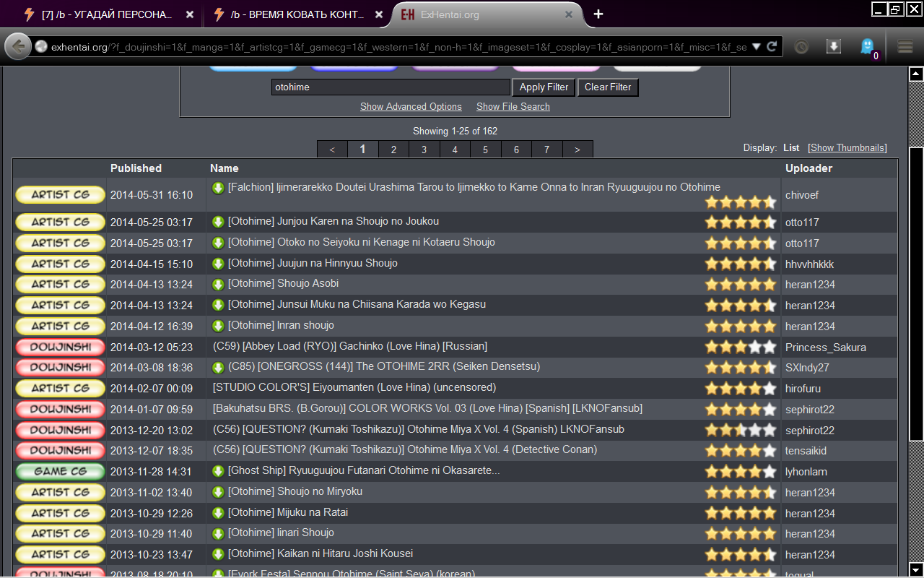The height and width of the screenshot is (578, 924).
Task: Open uploader Princess_Sakura's link
Action: click(x=826, y=348)
